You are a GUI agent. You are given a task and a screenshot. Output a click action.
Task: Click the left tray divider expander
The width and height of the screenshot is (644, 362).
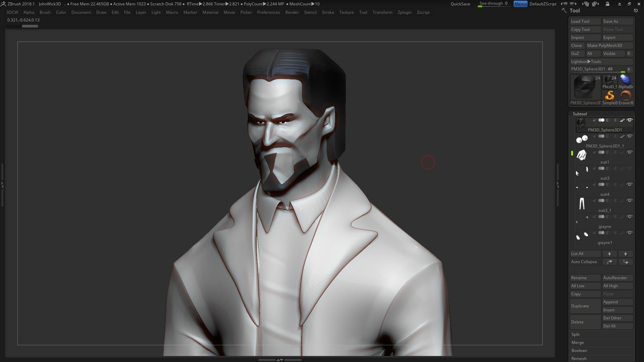click(x=2, y=184)
